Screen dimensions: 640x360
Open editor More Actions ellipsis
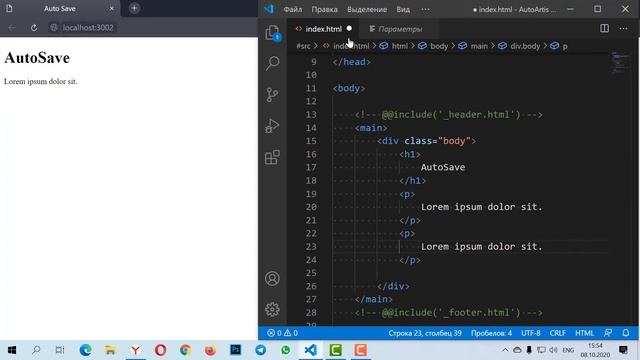(x=623, y=28)
